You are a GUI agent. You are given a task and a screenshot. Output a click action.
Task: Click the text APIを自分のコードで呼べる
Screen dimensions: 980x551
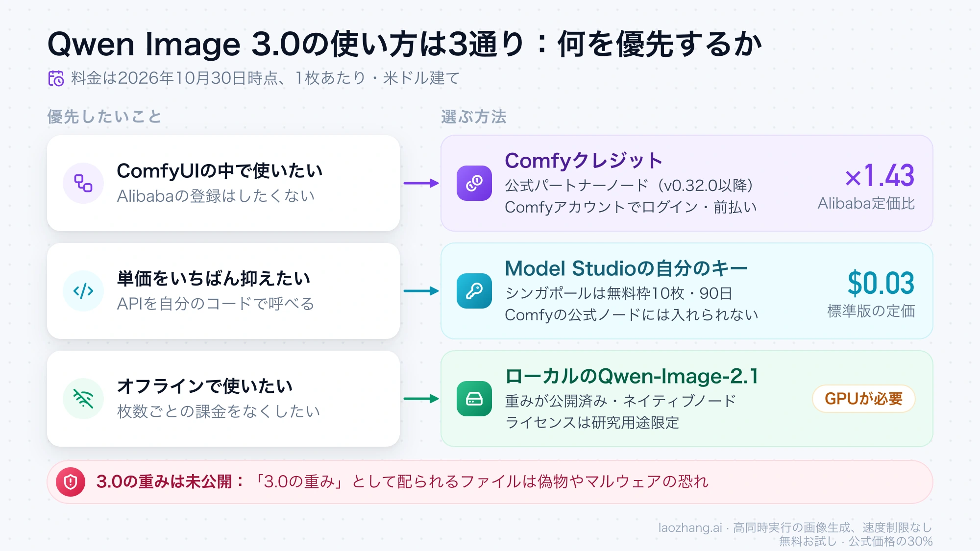(x=216, y=304)
